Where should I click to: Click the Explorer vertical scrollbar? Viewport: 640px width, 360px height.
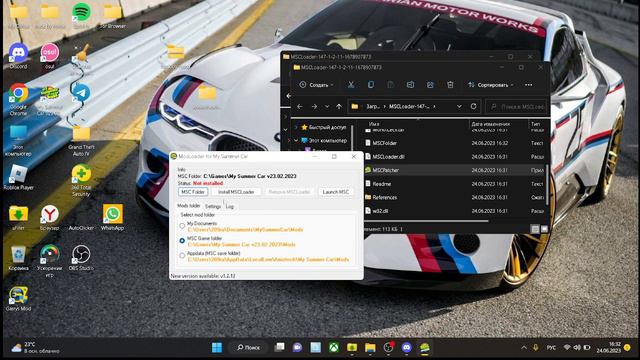click(547, 186)
